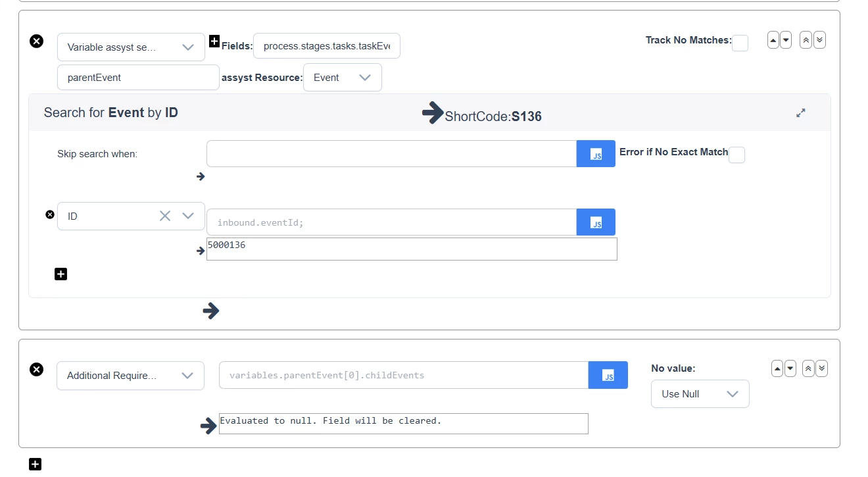The image size is (868, 477).
Task: Move the Variable assyst row to top
Action: [806, 40]
